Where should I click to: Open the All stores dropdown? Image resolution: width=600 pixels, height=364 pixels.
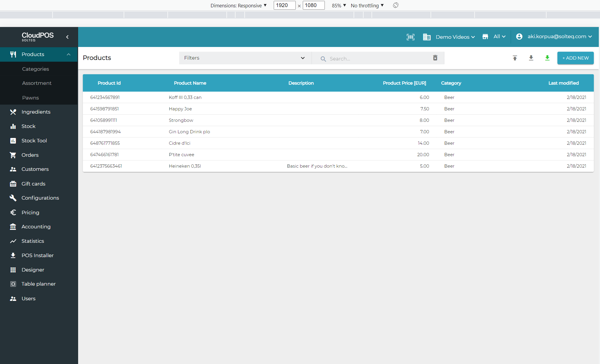[499, 37]
